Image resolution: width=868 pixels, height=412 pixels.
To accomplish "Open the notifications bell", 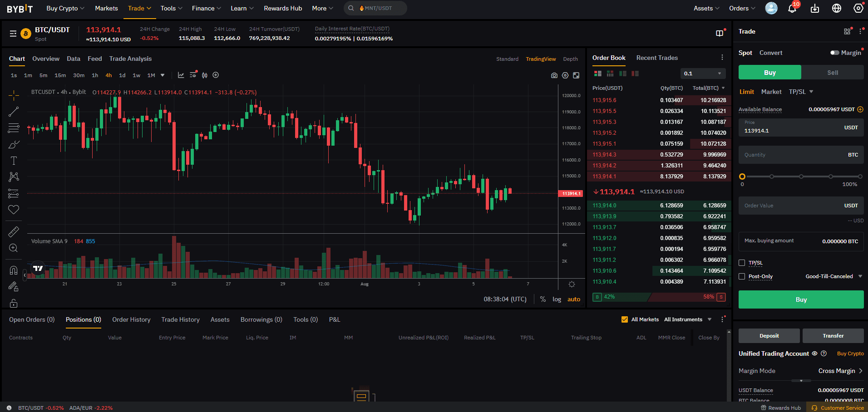I will [792, 8].
